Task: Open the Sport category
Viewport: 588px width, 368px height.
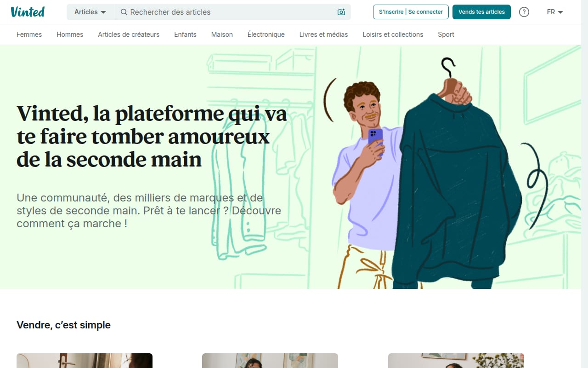Action: pos(446,34)
